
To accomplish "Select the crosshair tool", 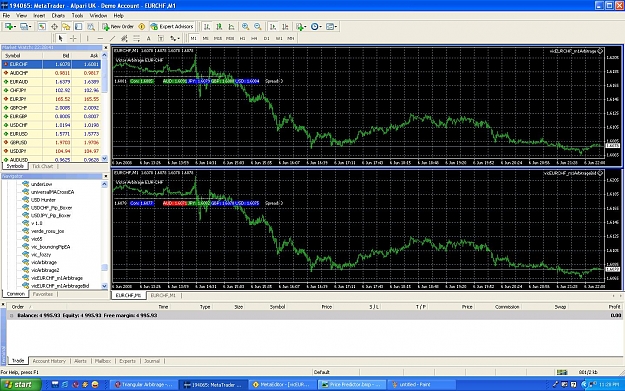I will 73,38.
